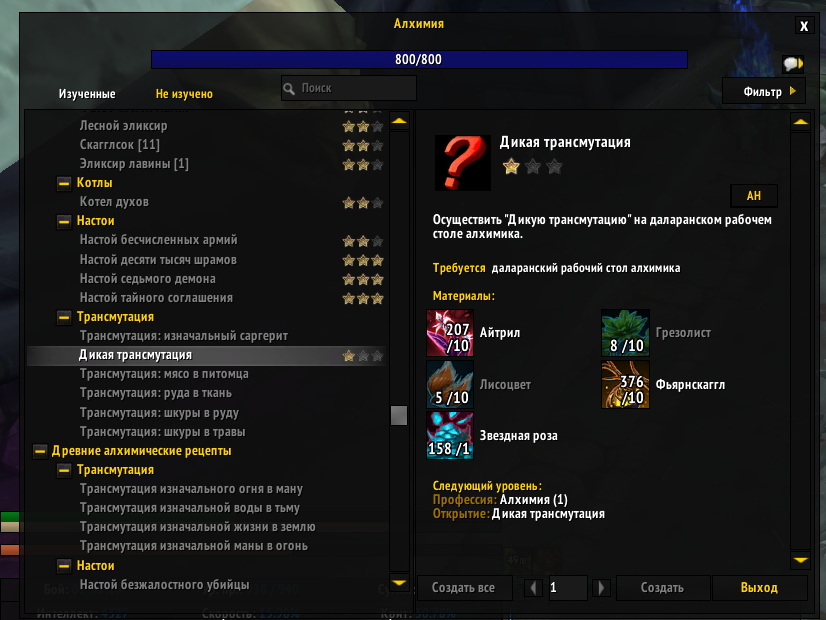Collapse Древние алхимические рецепты section
Screen dimensions: 826x620
click(40, 451)
